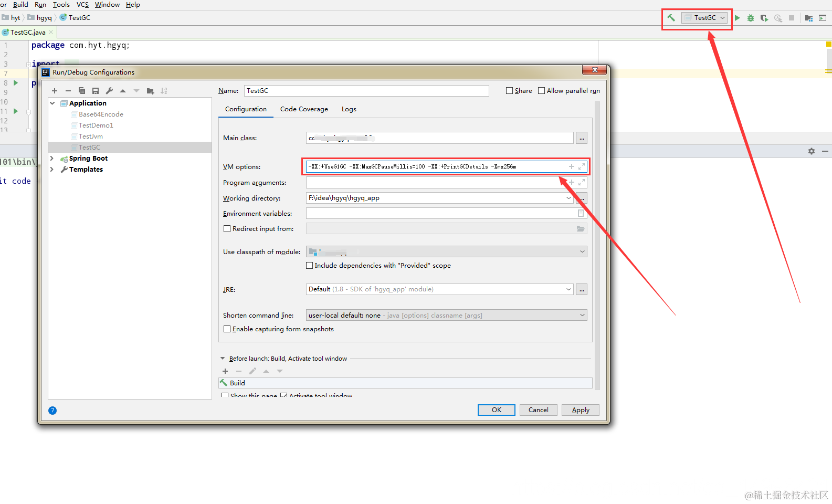Select the TestJvm configuration

90,136
